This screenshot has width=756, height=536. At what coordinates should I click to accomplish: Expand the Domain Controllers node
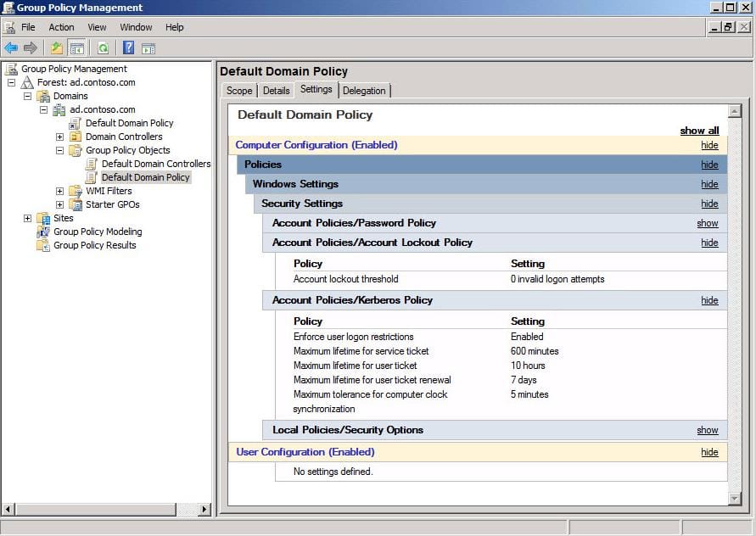(59, 137)
